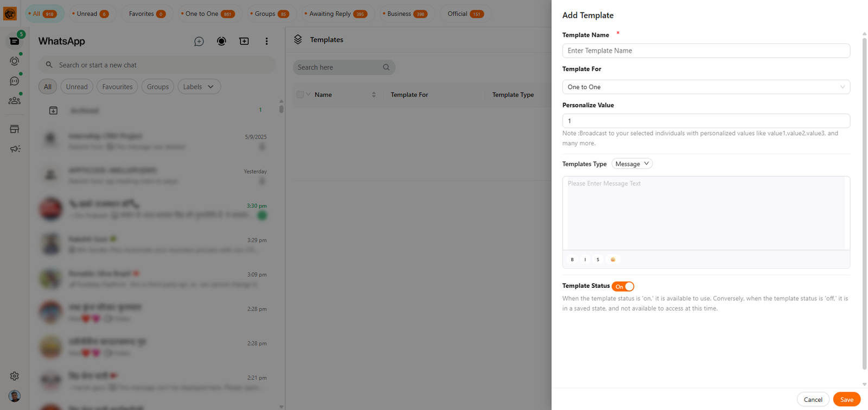Toggle strikethrough with the S button

tap(598, 260)
